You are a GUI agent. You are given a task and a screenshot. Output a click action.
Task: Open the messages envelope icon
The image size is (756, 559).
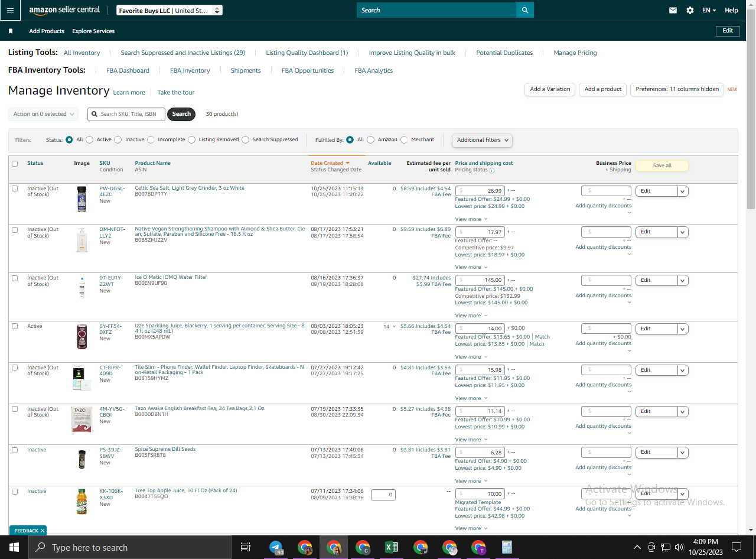pyautogui.click(x=673, y=10)
